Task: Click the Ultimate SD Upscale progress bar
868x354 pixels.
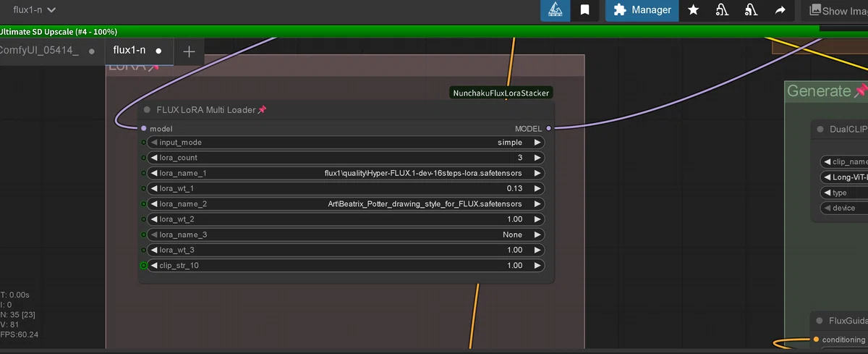Action: [x=434, y=32]
